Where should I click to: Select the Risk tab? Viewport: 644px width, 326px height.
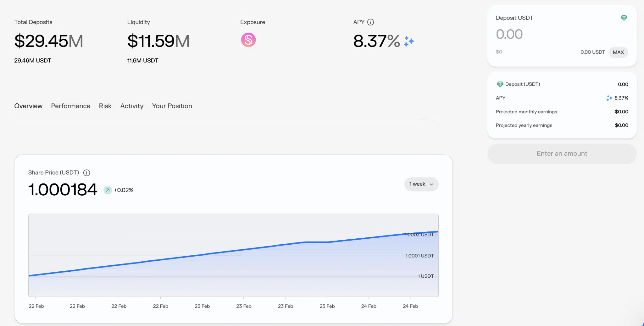point(105,106)
